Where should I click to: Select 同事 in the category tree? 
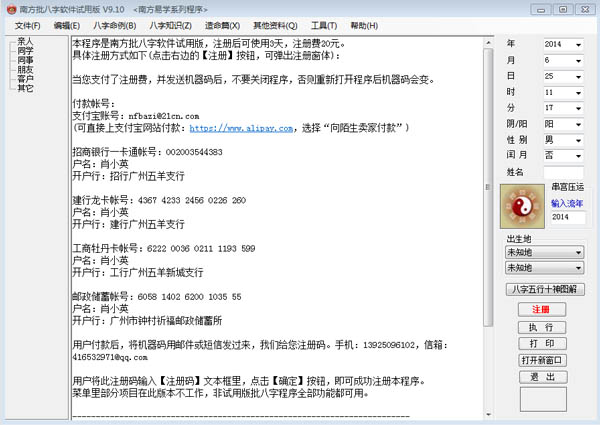25,60
